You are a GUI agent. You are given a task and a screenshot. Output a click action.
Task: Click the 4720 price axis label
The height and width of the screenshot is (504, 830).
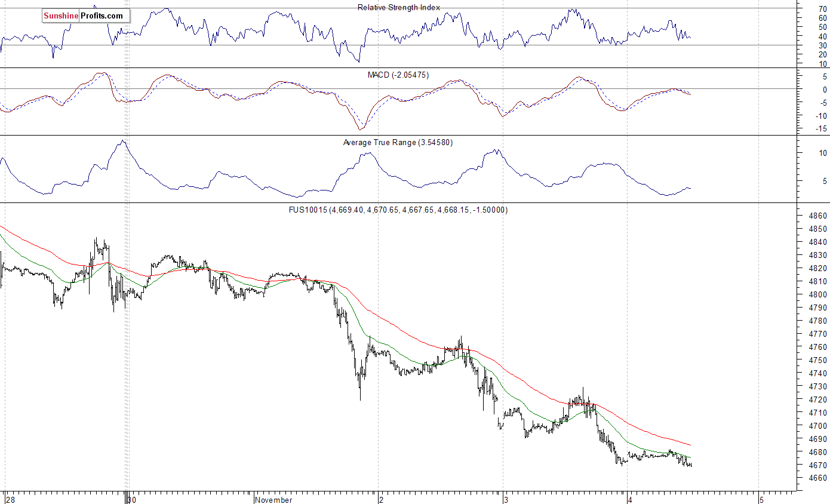point(819,399)
